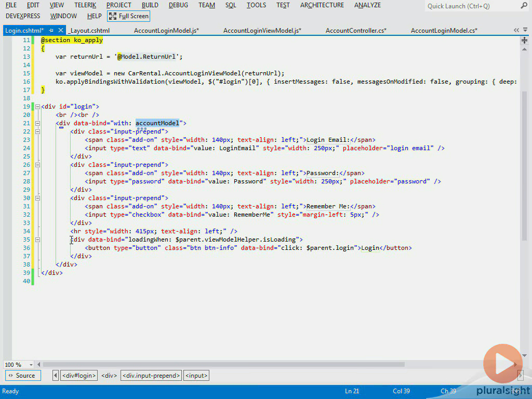The image size is (532, 399).
Task: Click RememberMe binding on line 32
Action: point(252,215)
